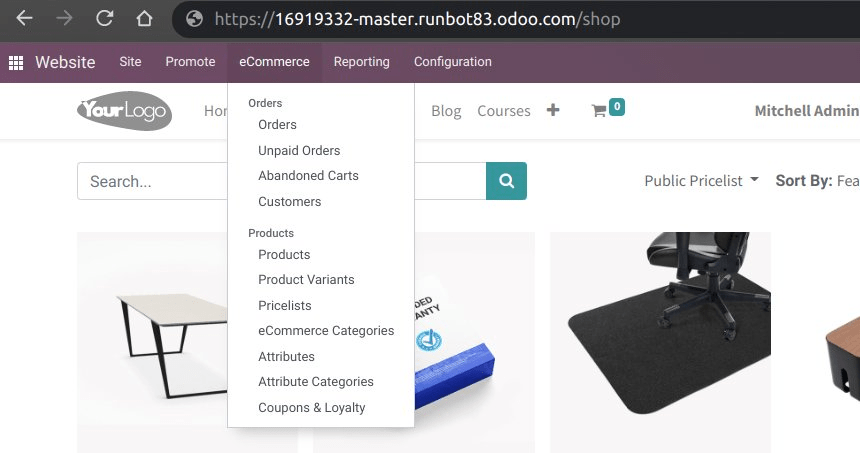
Task: Select Abandoned Carts from eCommerce menu
Action: coord(308,175)
